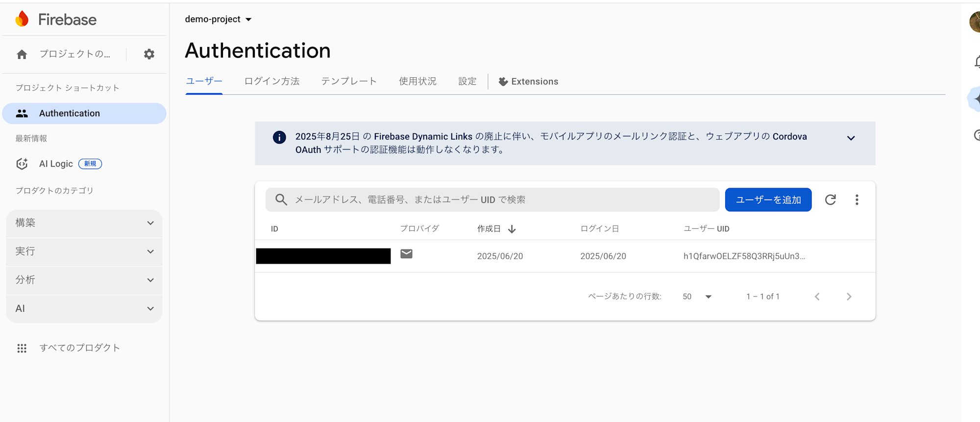Click the 1 – 1 of 1 pagination text

(x=763, y=297)
